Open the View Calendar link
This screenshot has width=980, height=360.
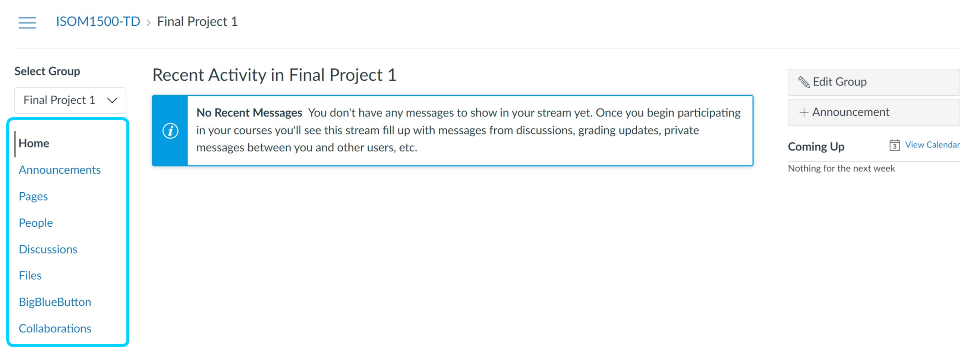point(932,145)
